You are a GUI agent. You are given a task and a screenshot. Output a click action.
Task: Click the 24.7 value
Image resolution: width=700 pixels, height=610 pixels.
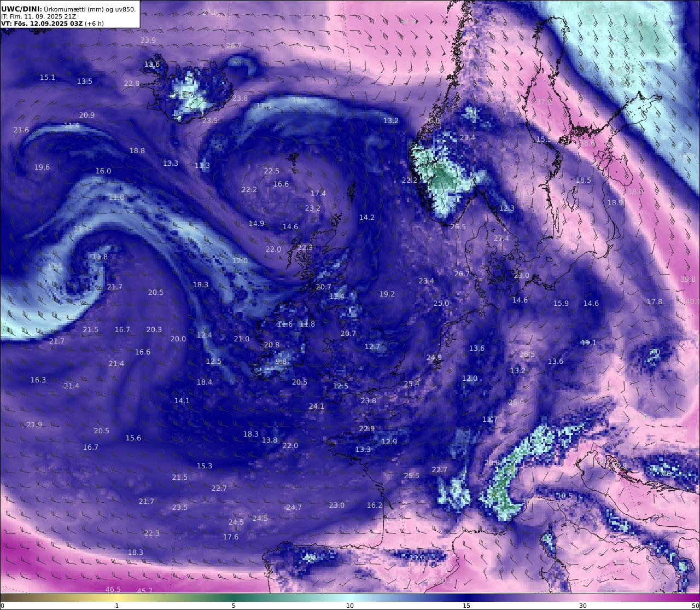click(x=294, y=508)
